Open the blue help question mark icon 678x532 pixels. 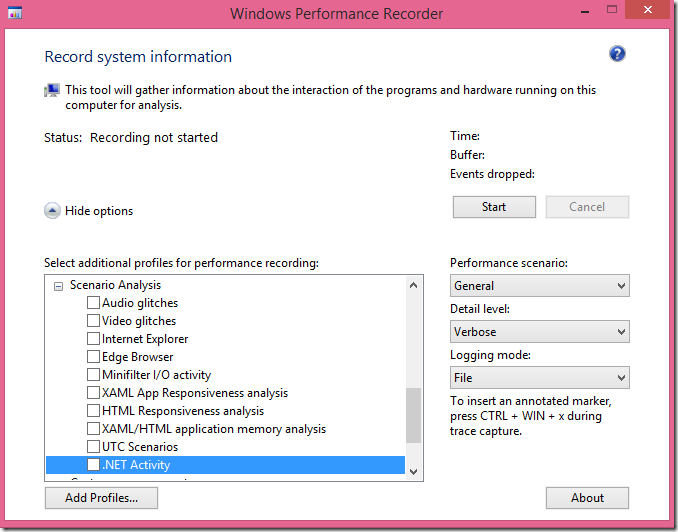click(x=617, y=54)
